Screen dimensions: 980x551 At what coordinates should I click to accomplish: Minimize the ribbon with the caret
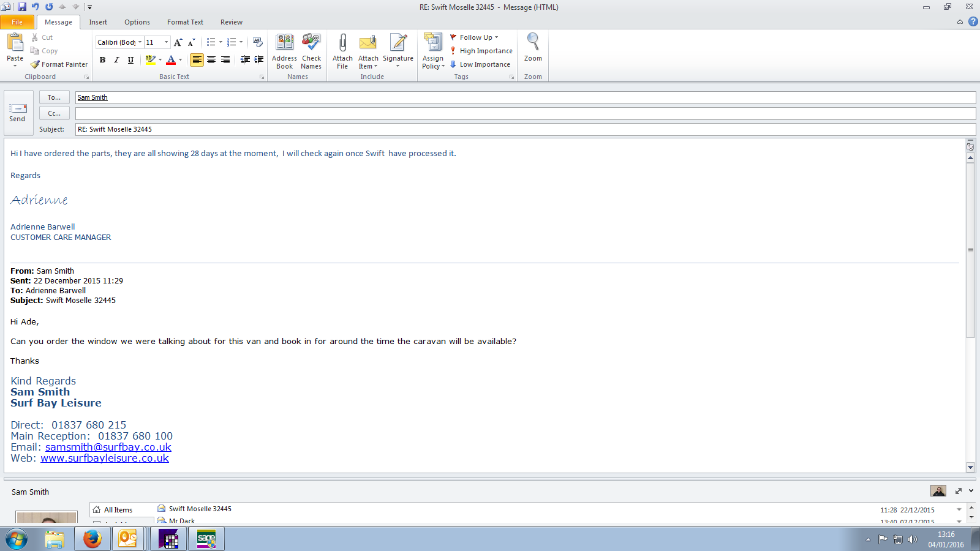click(x=960, y=22)
